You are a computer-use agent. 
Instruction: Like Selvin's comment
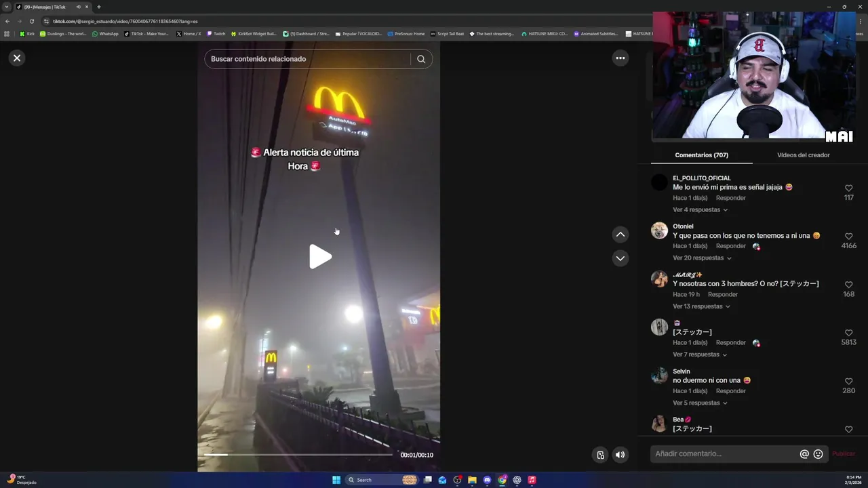[848, 382]
